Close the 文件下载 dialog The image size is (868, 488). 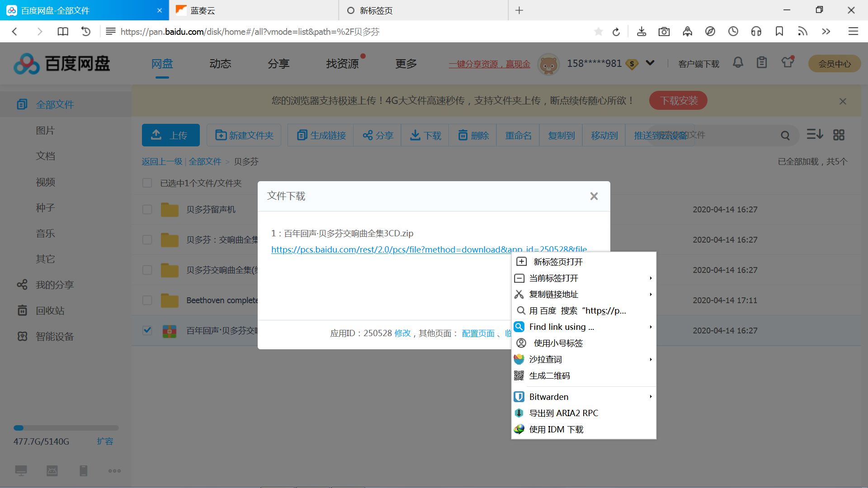594,196
